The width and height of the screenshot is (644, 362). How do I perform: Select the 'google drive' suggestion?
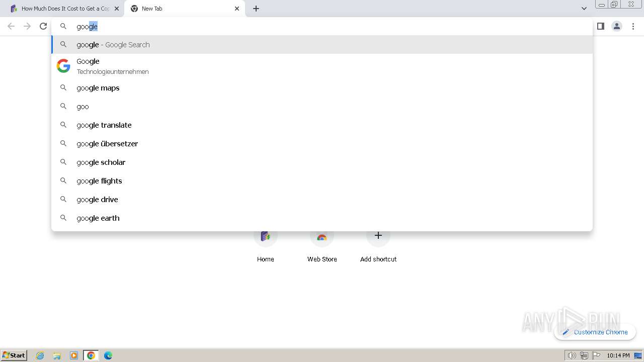coord(322,200)
